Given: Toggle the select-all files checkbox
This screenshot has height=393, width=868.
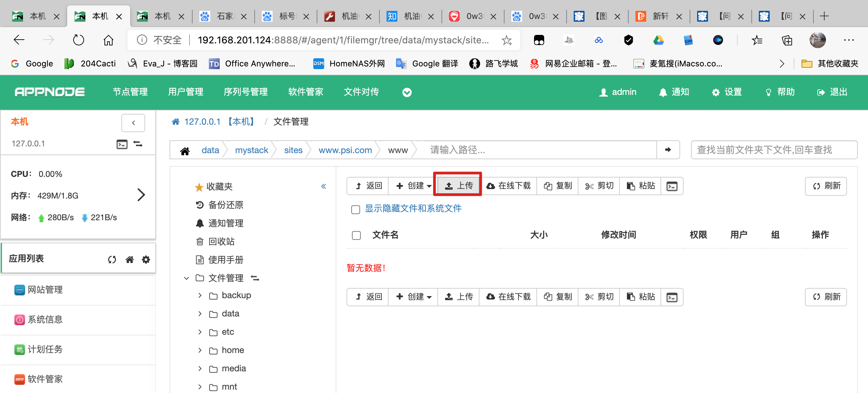Looking at the screenshot, I should (x=356, y=235).
